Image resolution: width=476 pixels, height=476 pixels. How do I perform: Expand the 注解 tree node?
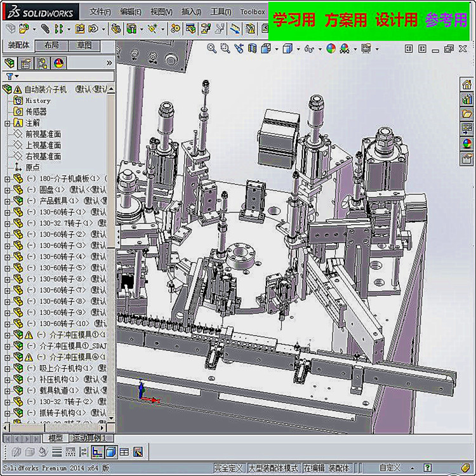point(8,123)
